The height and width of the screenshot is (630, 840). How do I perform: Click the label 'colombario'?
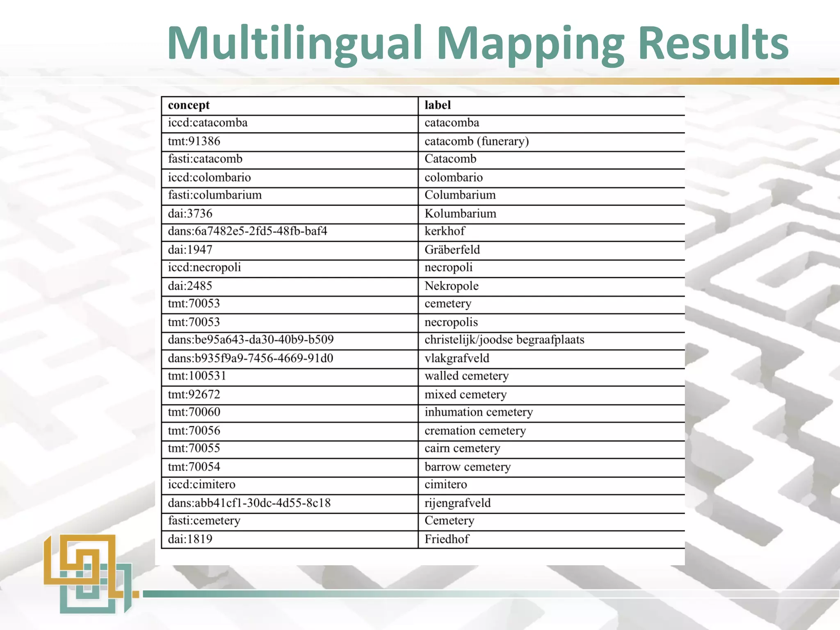[x=454, y=177]
